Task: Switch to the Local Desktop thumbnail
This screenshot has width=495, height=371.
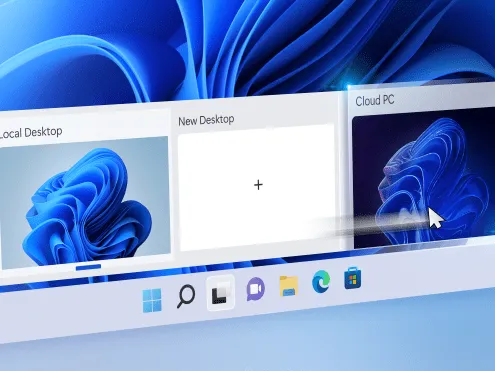Action: (x=85, y=202)
